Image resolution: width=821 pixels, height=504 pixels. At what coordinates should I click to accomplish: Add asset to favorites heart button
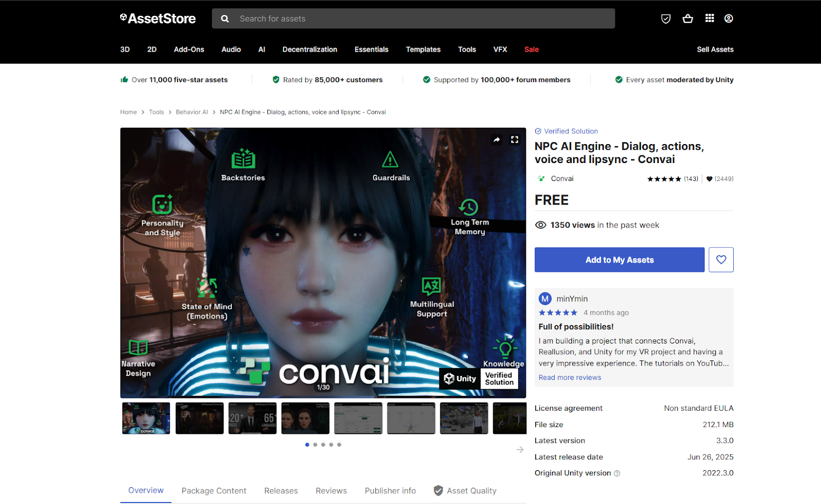(721, 260)
